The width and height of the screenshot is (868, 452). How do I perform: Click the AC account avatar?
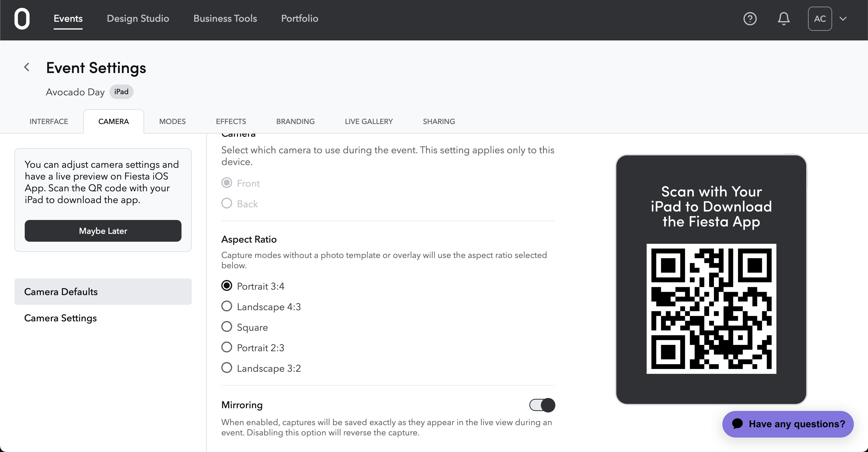pyautogui.click(x=820, y=18)
